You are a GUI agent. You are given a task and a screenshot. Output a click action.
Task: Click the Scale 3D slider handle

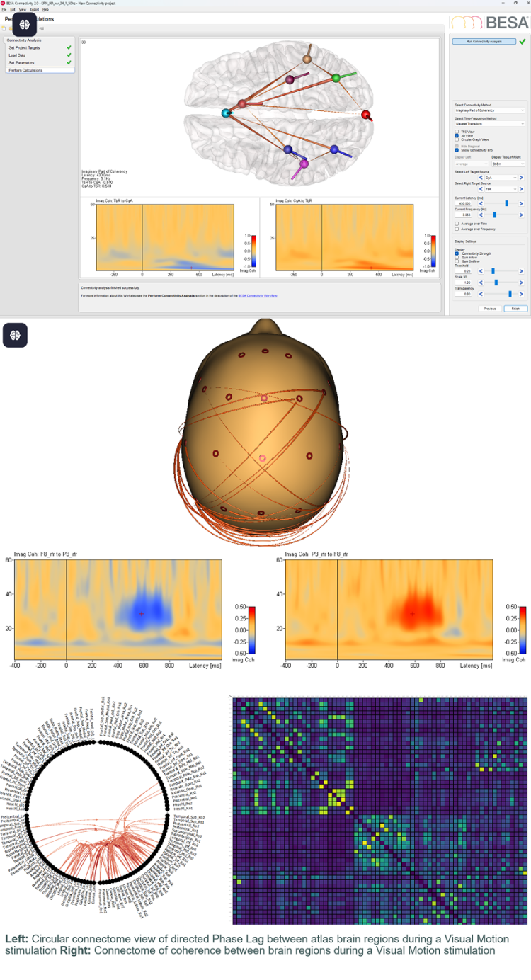point(496,282)
